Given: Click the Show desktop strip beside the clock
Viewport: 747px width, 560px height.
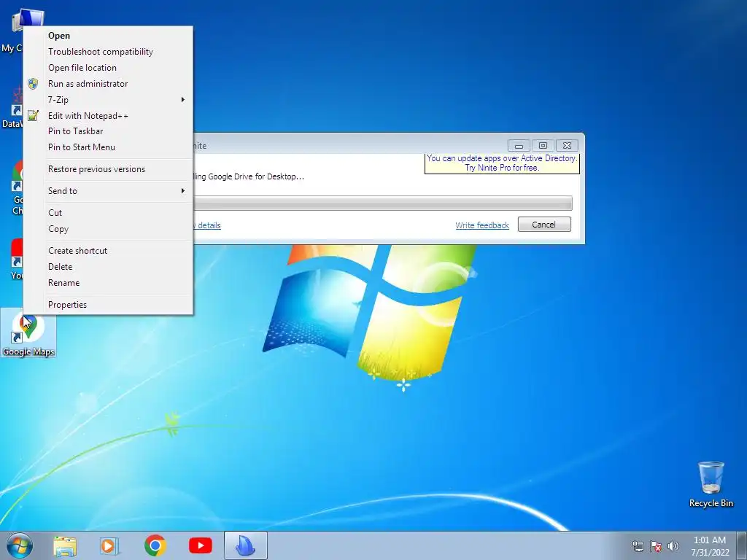Looking at the screenshot, I should click(x=741, y=546).
